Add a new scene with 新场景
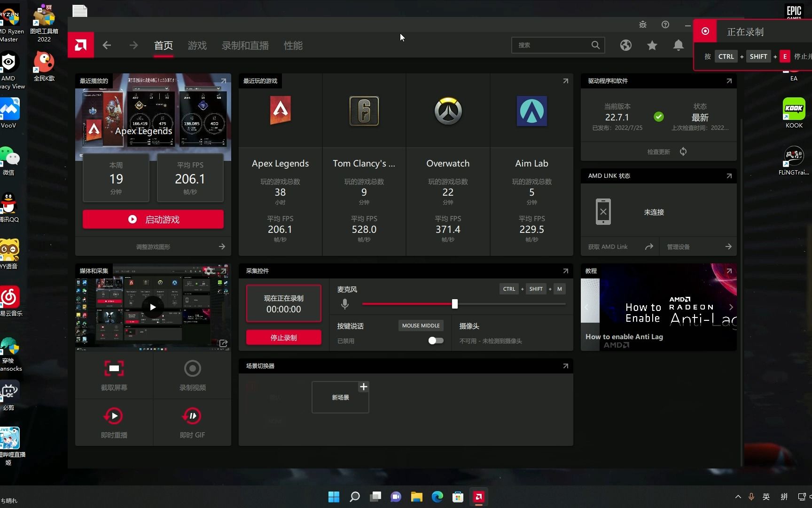Viewport: 812px width, 508px height. point(340,397)
